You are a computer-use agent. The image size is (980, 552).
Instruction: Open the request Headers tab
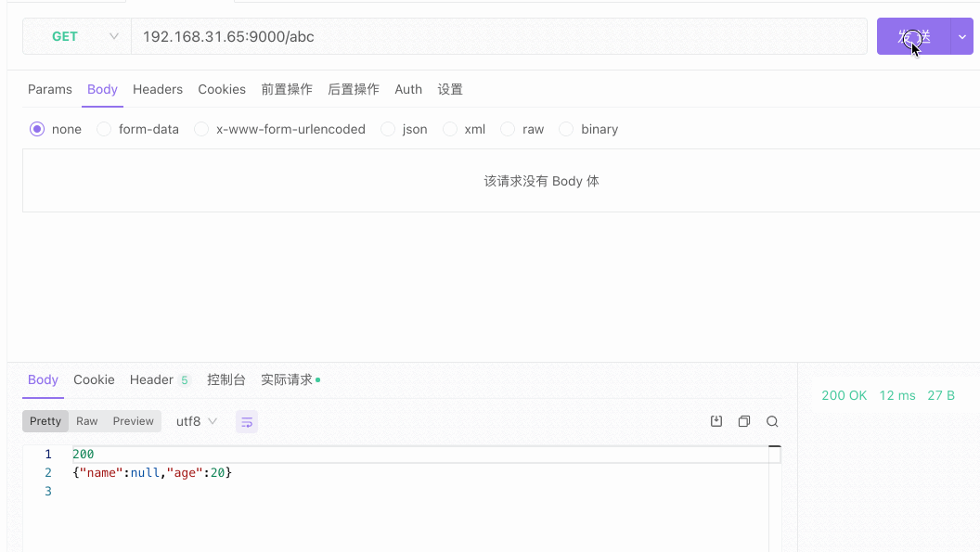[x=158, y=90]
